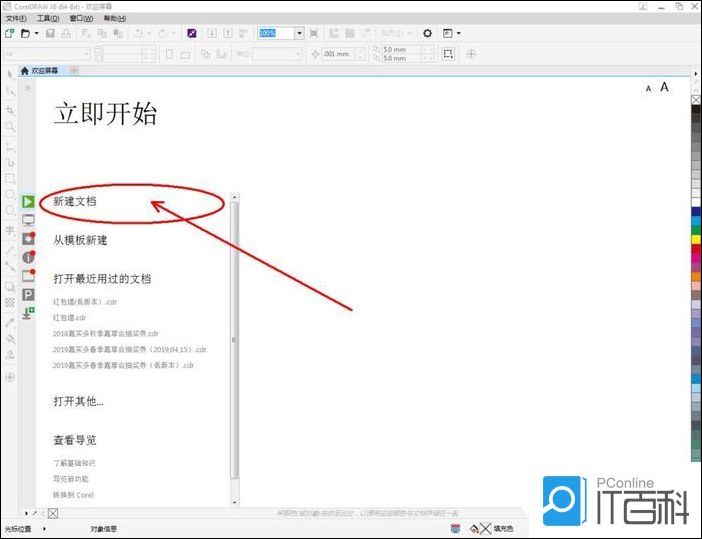Pick the No Color swatch atop palette
This screenshot has width=702, height=539.
pyautogui.click(x=696, y=99)
